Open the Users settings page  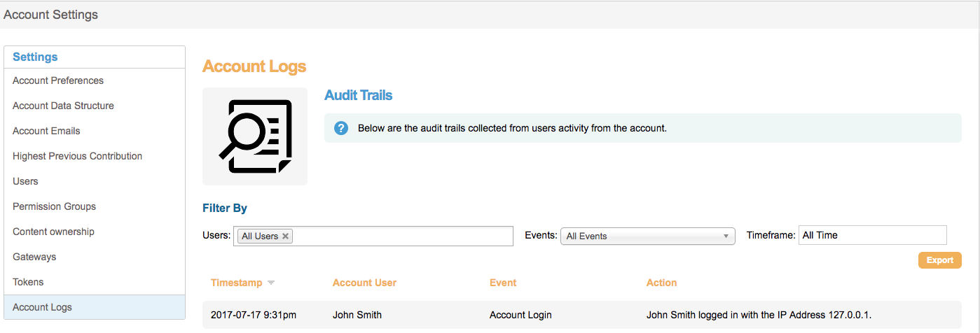25,181
